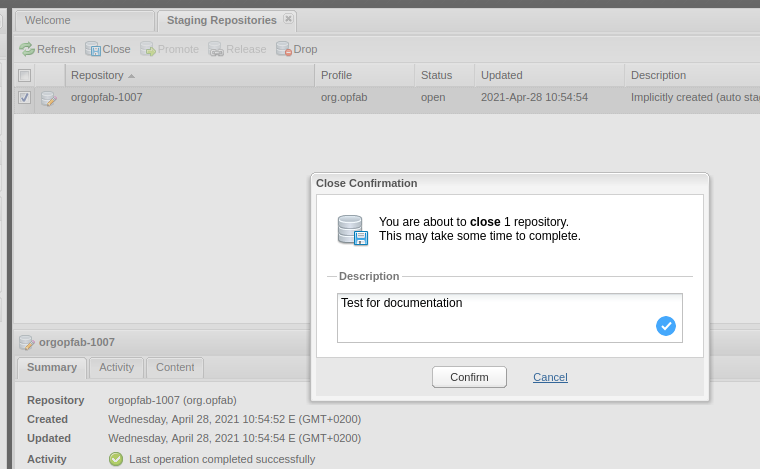Click the open status cell

click(433, 97)
